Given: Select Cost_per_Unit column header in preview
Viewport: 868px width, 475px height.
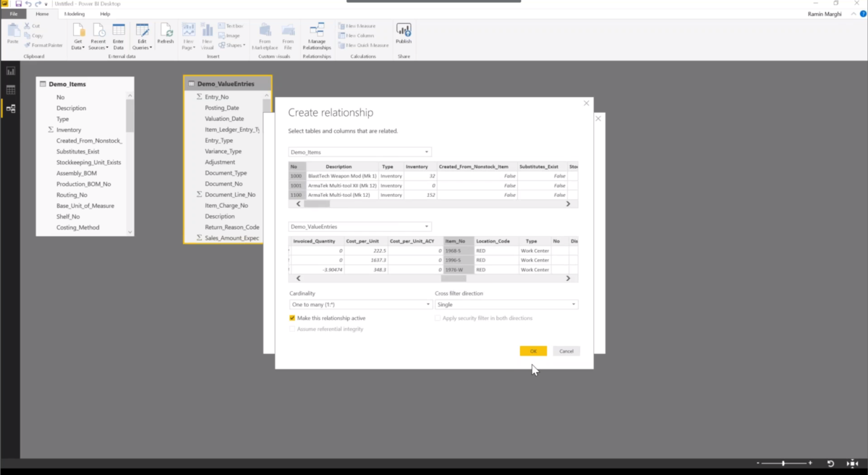Looking at the screenshot, I should coord(365,241).
